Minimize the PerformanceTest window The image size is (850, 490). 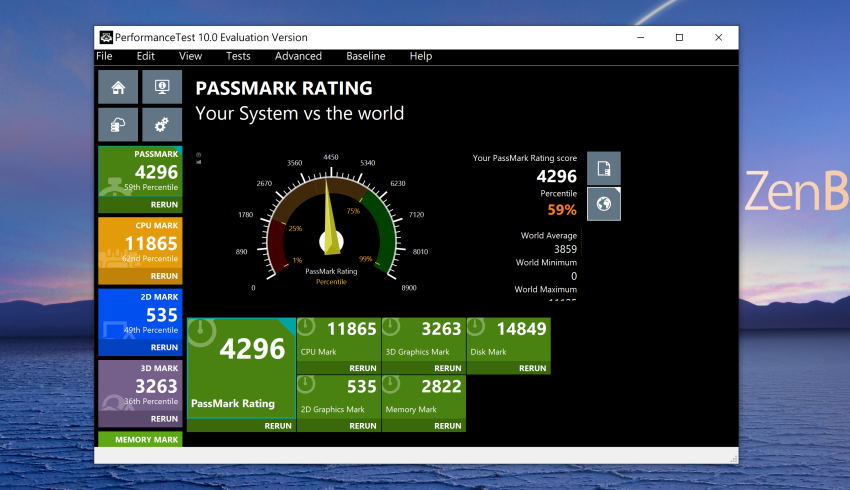[641, 37]
